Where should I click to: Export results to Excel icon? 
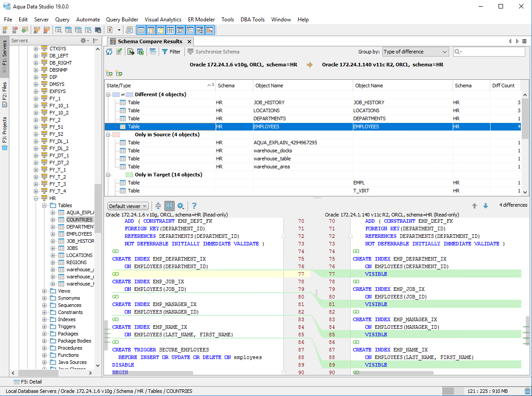click(x=140, y=52)
